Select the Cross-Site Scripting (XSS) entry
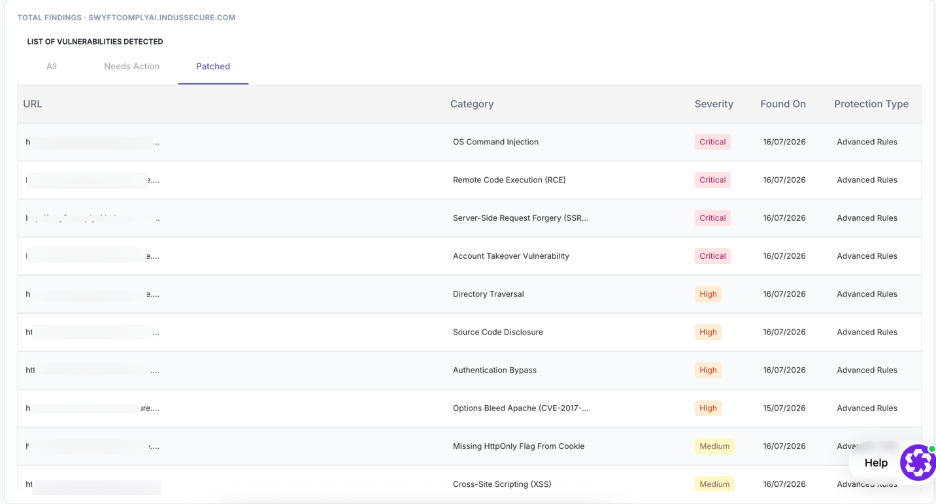The height and width of the screenshot is (504, 936). pos(502,484)
